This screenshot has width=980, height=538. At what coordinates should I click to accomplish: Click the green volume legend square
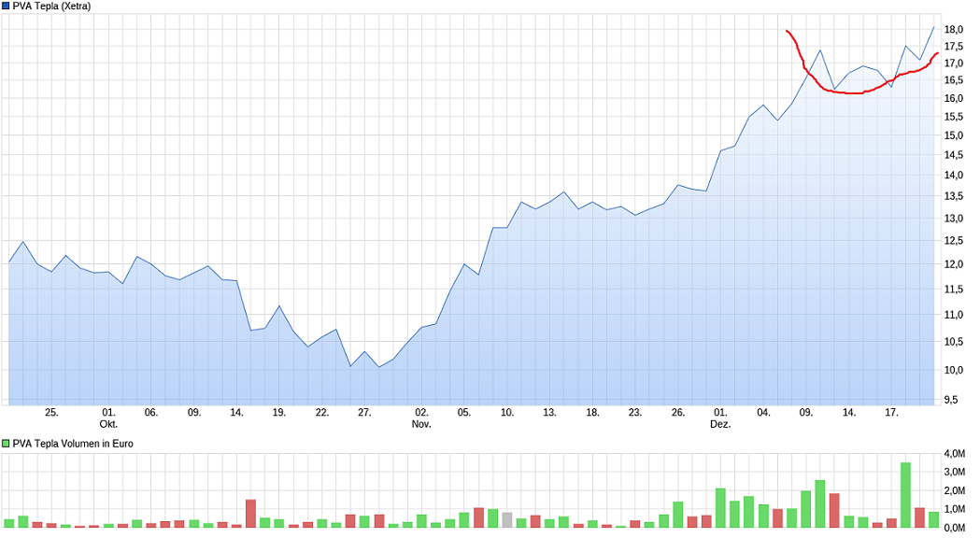pos(6,444)
